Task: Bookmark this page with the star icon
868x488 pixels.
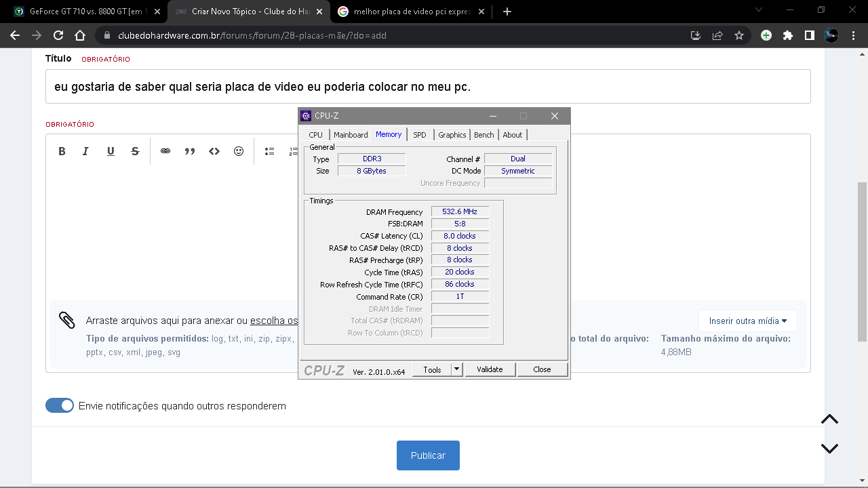Action: coord(739,35)
